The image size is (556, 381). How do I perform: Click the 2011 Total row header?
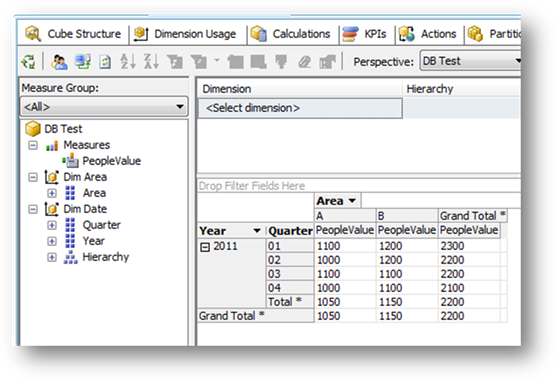coord(290,302)
